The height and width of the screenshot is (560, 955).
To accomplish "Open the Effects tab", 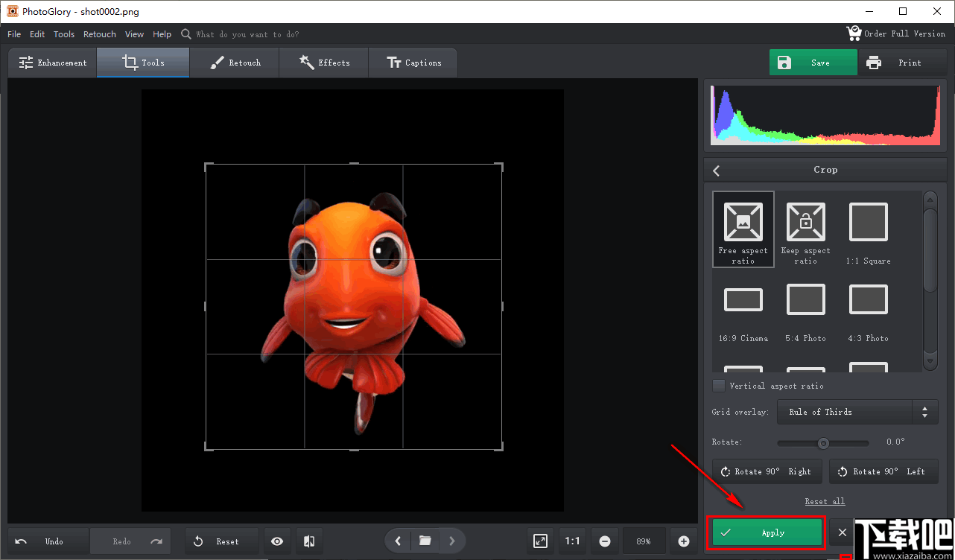I will pyautogui.click(x=324, y=63).
